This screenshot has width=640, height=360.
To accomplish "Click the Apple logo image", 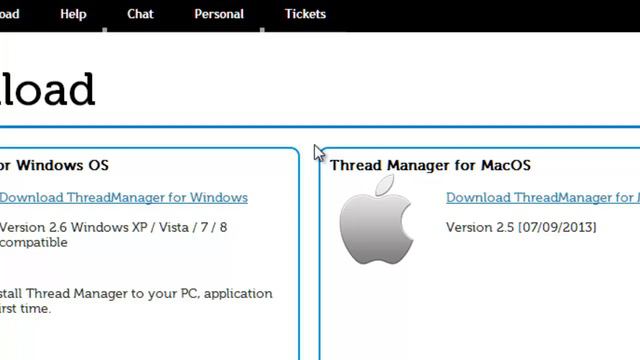I will click(376, 220).
